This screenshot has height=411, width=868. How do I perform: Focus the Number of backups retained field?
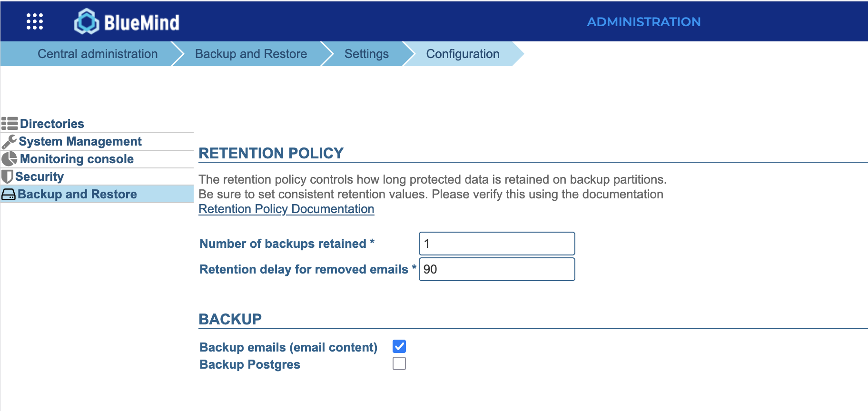click(x=497, y=244)
